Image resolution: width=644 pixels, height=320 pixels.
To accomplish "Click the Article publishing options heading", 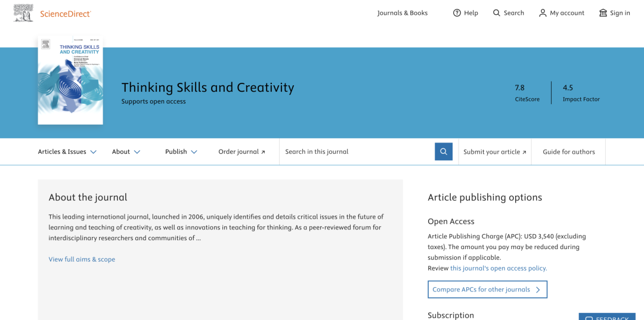I will point(485,197).
